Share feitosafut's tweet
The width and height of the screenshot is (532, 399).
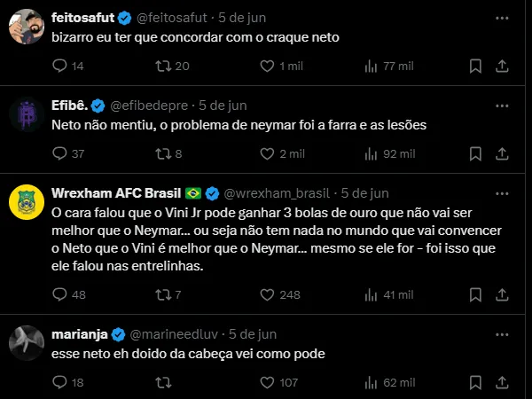[x=502, y=66]
